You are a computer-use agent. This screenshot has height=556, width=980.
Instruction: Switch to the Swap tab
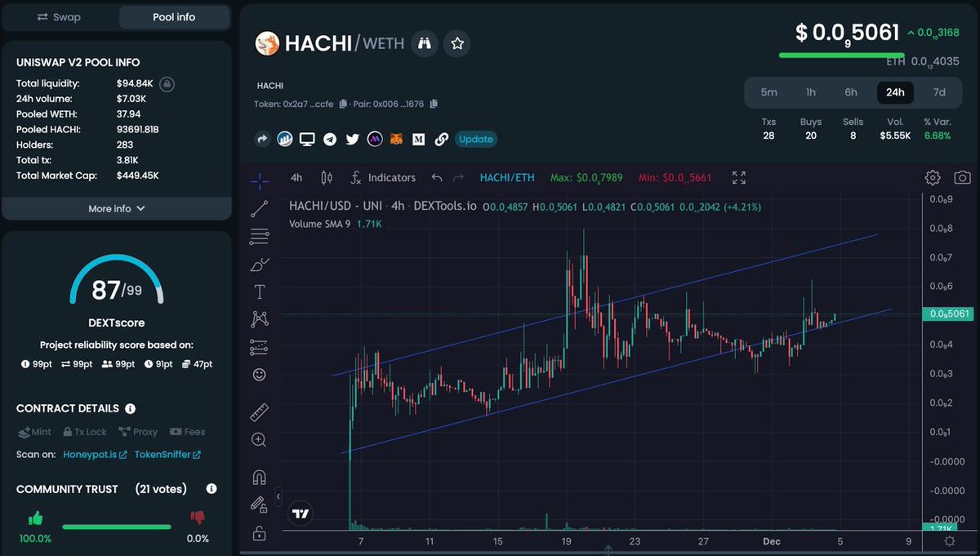59,16
